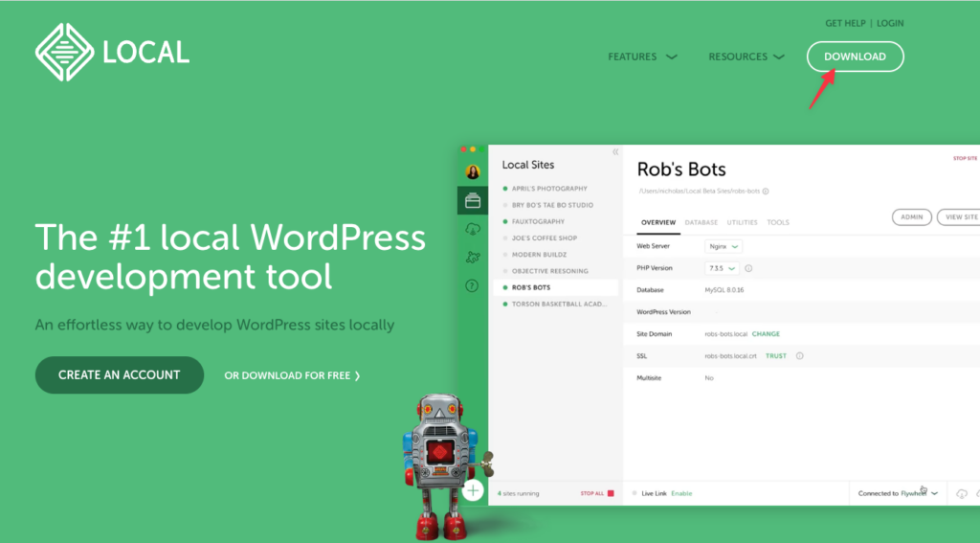Click the View Site button

[x=960, y=217]
